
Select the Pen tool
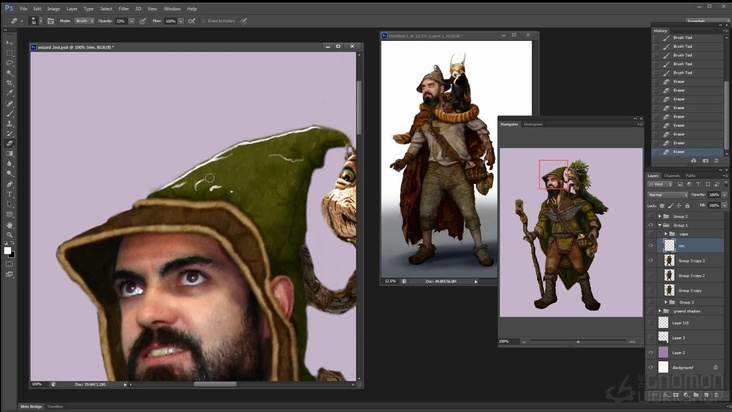9,184
